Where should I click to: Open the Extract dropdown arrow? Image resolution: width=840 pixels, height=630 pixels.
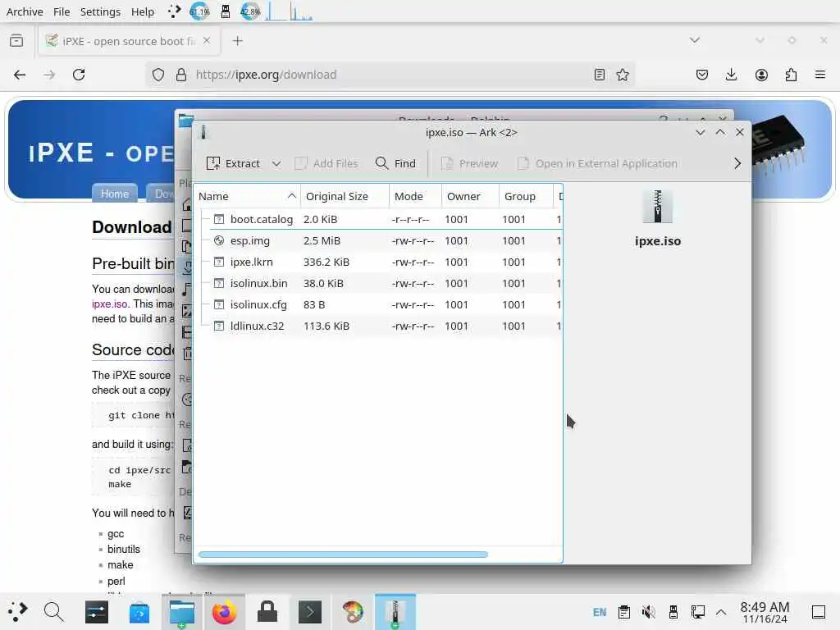276,163
